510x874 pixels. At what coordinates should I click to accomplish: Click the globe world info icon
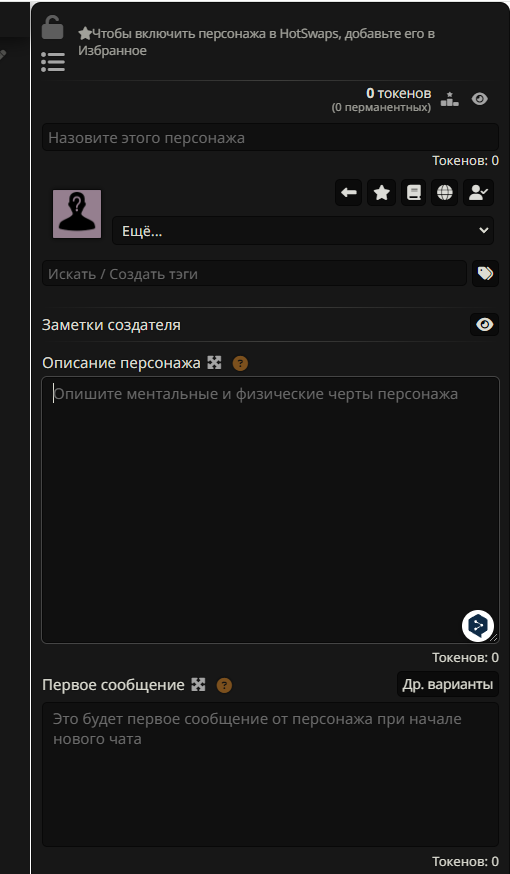(444, 193)
